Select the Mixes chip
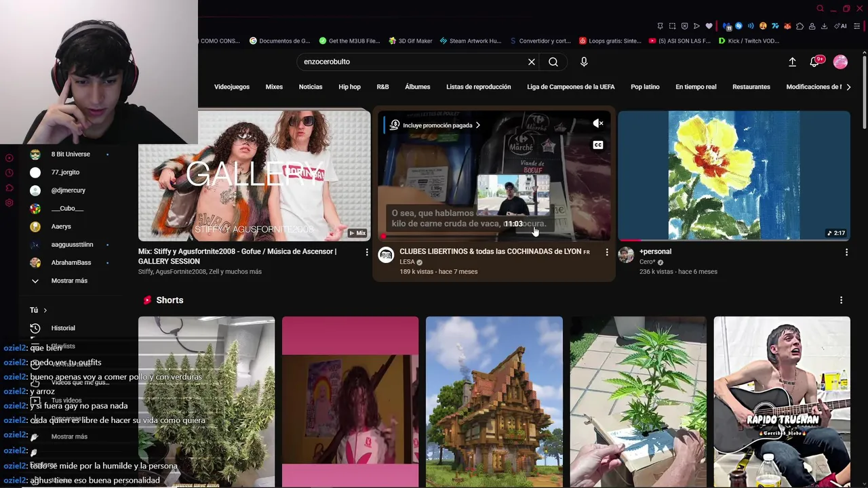Screen dimensions: 868x488 tap(274, 87)
